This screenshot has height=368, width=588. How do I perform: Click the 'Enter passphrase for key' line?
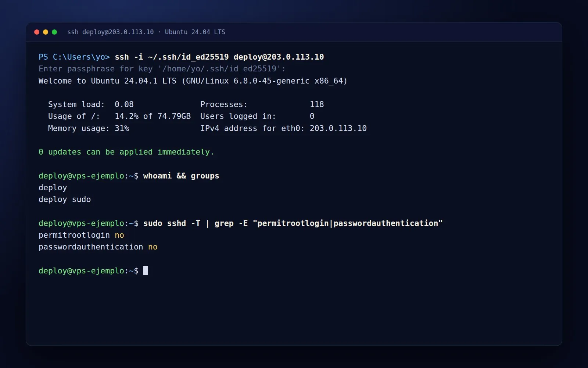click(x=162, y=69)
